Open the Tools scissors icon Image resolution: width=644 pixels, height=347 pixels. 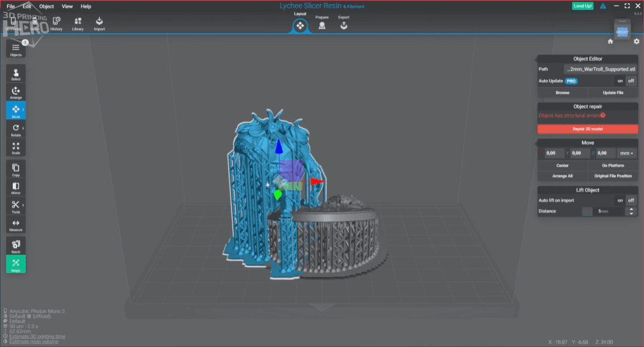point(16,206)
